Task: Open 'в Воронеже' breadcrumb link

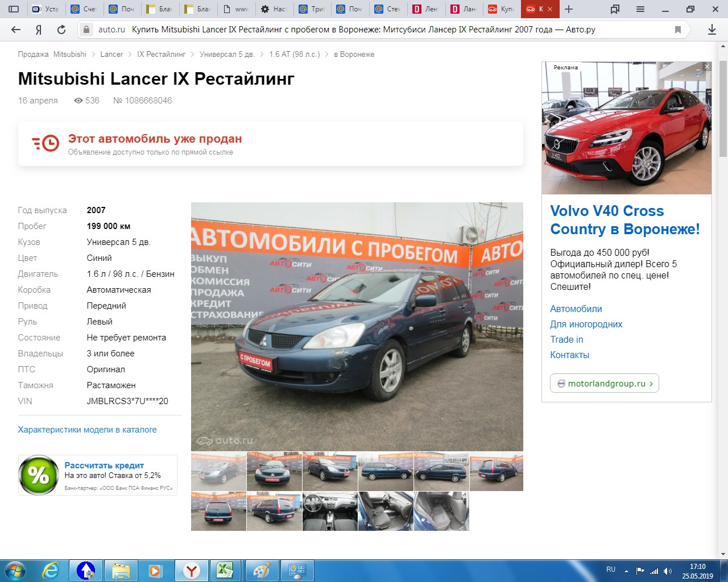Action: (x=354, y=54)
